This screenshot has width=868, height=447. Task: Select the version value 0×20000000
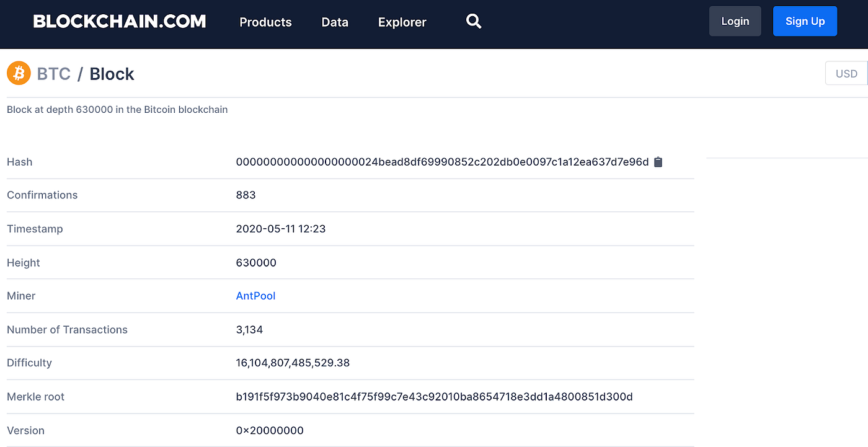pos(270,430)
